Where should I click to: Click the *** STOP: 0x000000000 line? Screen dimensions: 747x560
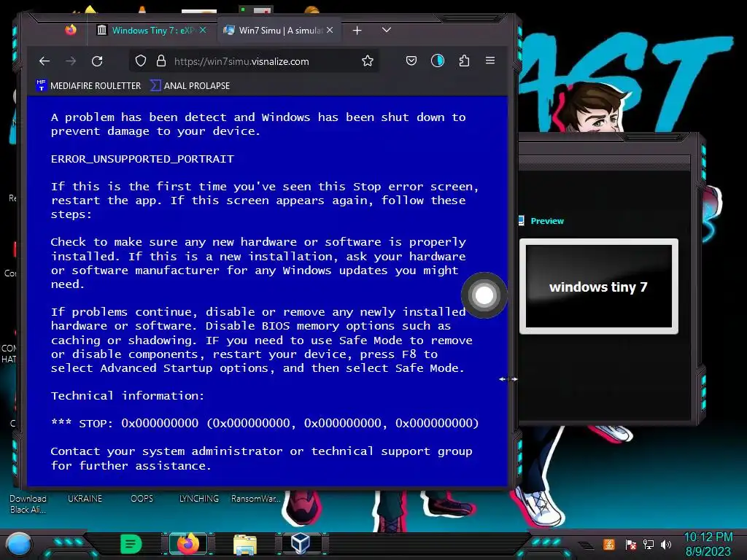point(264,424)
